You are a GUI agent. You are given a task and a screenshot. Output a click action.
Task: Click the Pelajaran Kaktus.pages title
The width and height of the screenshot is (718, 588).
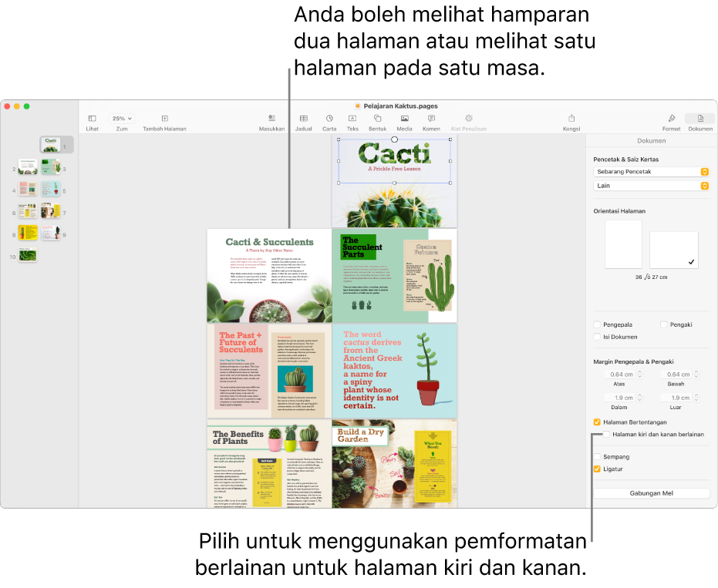(x=400, y=106)
